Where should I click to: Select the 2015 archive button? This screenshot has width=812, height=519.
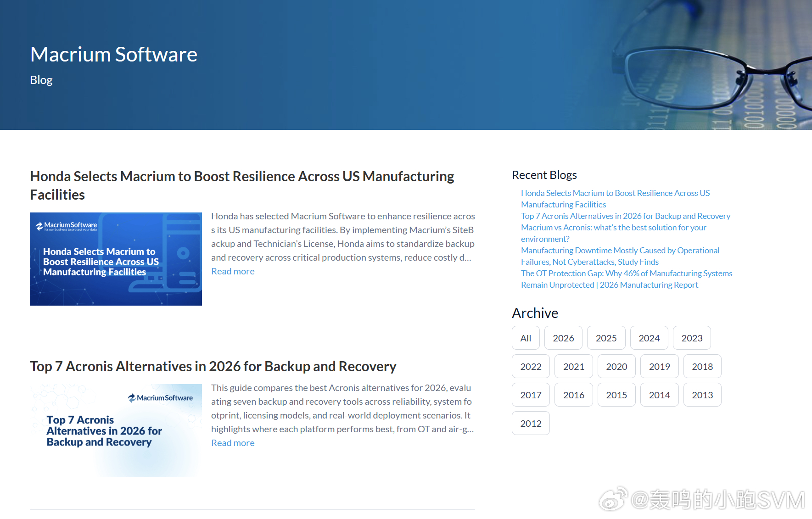[x=616, y=395]
